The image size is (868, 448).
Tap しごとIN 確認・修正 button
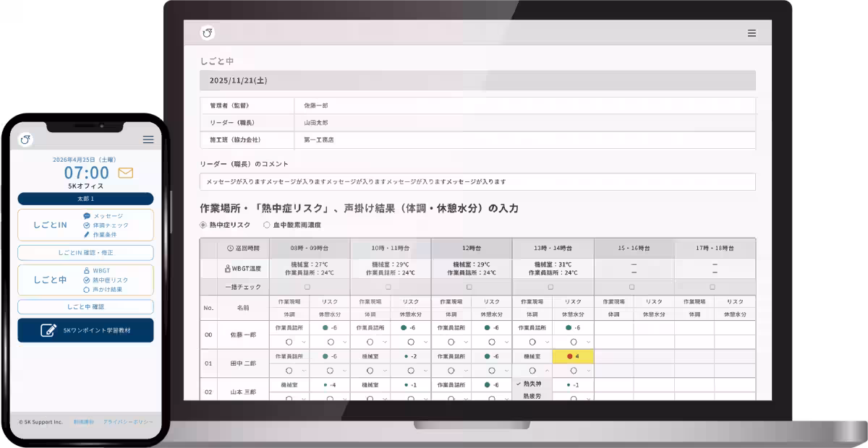85,253
